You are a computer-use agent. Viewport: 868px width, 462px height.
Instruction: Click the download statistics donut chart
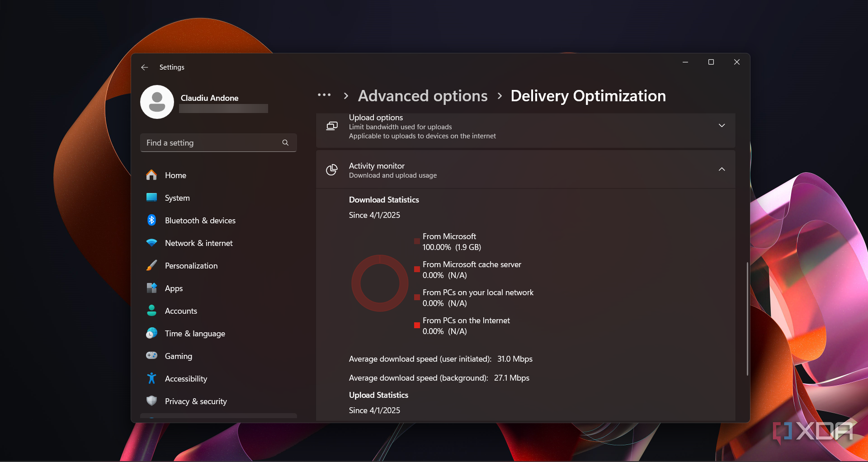point(380,283)
